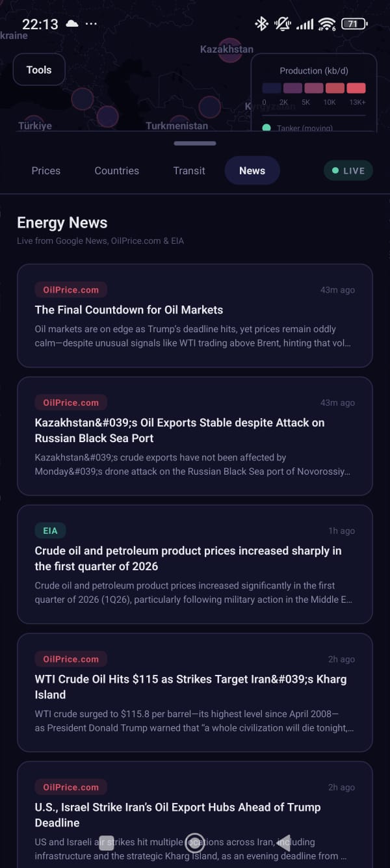Viewport: 390px width, 868px height.
Task: Select the Kazakhstan production circle marker
Action: click(230, 51)
